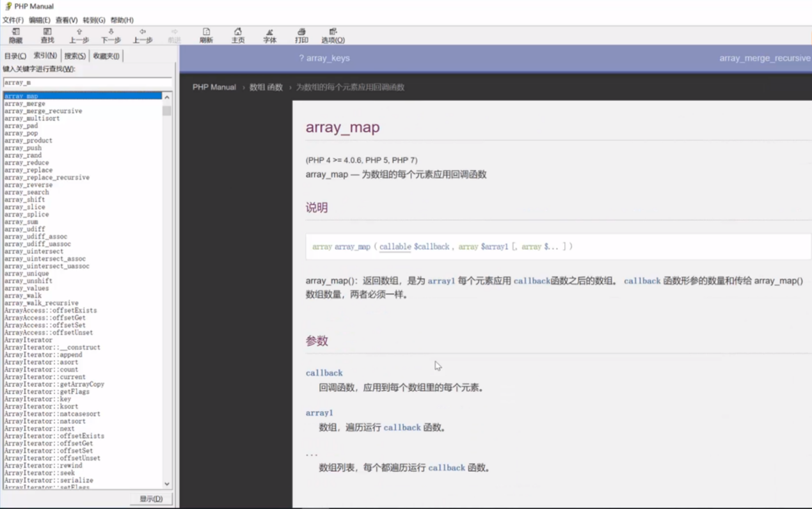Click the up-arrow 上一步 toolbar icon
Viewport: 812px width, 509px height.
(x=79, y=35)
